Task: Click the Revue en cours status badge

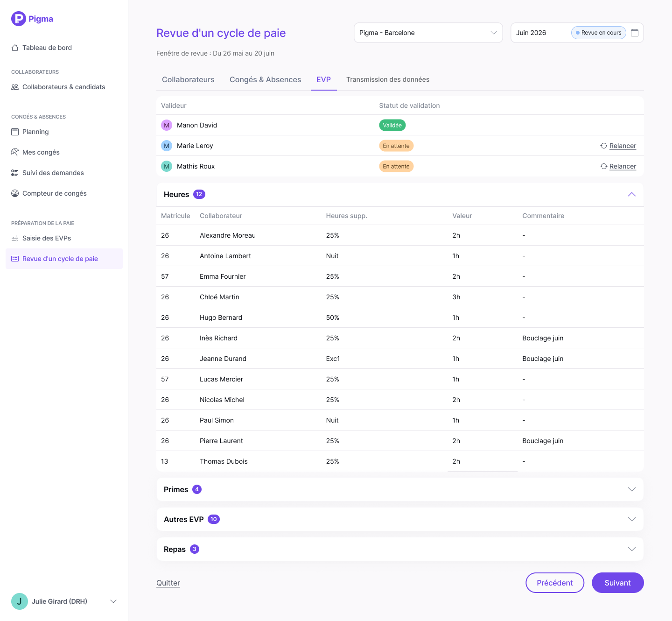Action: coord(599,33)
